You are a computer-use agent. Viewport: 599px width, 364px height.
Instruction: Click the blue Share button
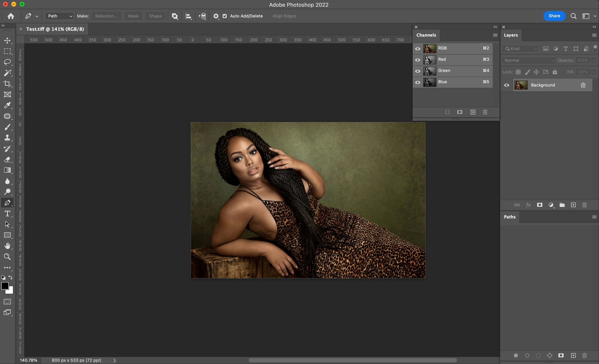click(x=554, y=16)
